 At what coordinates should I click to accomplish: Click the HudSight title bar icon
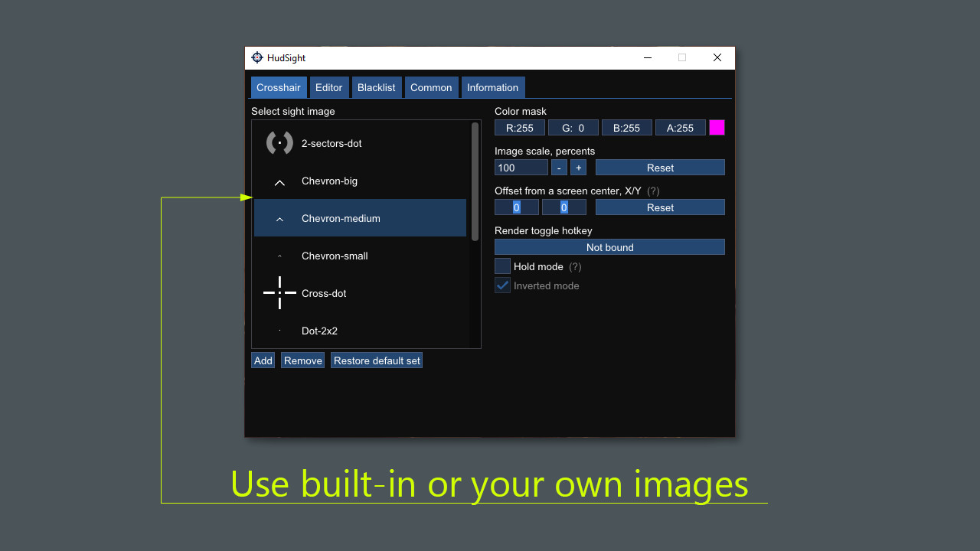pyautogui.click(x=259, y=57)
